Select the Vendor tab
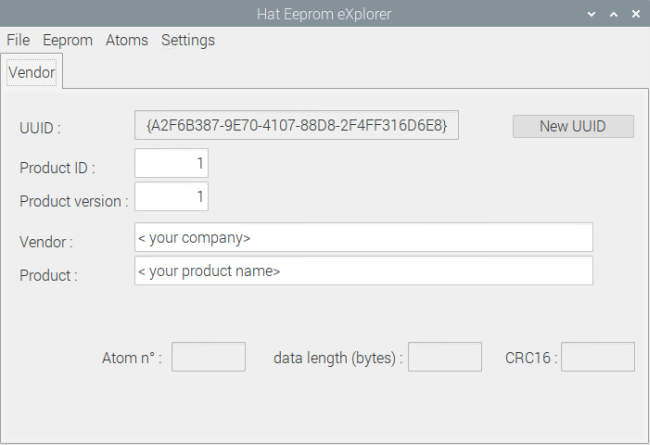 point(32,72)
